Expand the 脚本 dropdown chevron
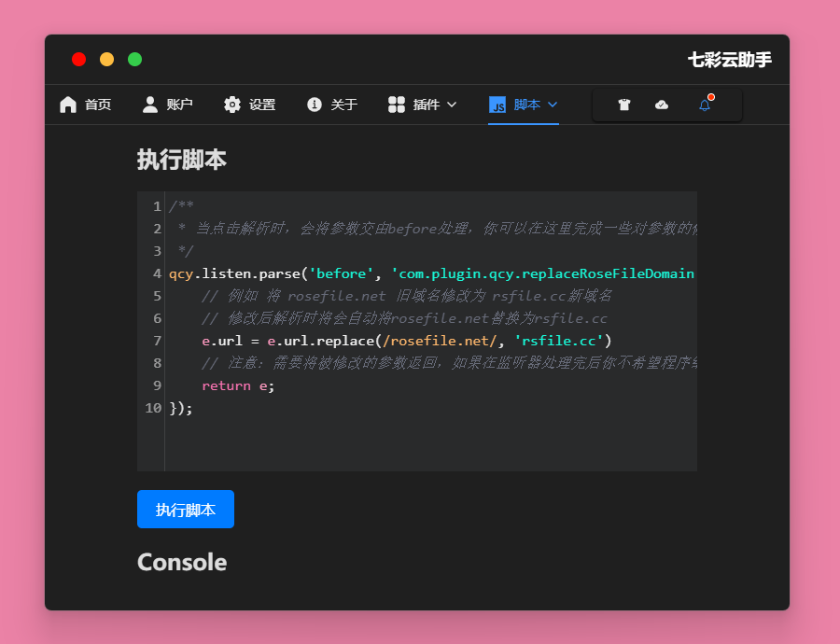Screen dimensions: 840x644 (x=553, y=105)
